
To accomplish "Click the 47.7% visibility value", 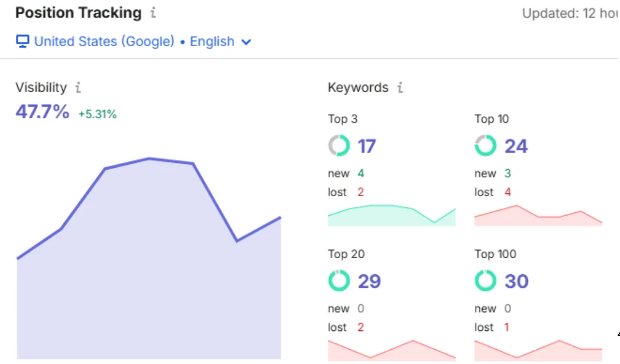I will click(43, 112).
